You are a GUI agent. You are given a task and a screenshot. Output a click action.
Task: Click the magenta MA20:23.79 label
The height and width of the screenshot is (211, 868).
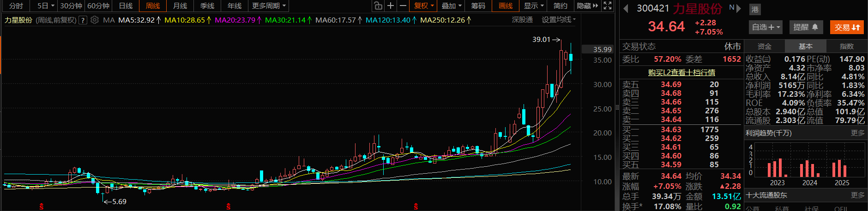pos(238,20)
